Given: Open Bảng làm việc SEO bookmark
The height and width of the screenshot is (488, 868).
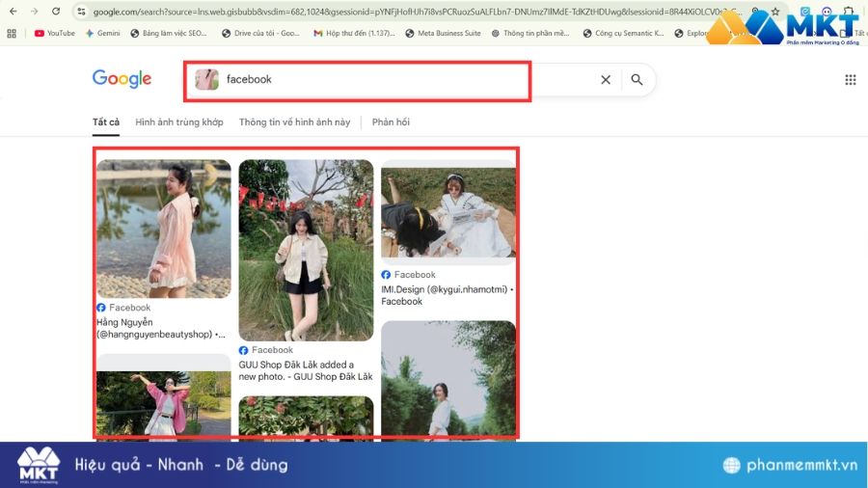Looking at the screenshot, I should [x=168, y=33].
